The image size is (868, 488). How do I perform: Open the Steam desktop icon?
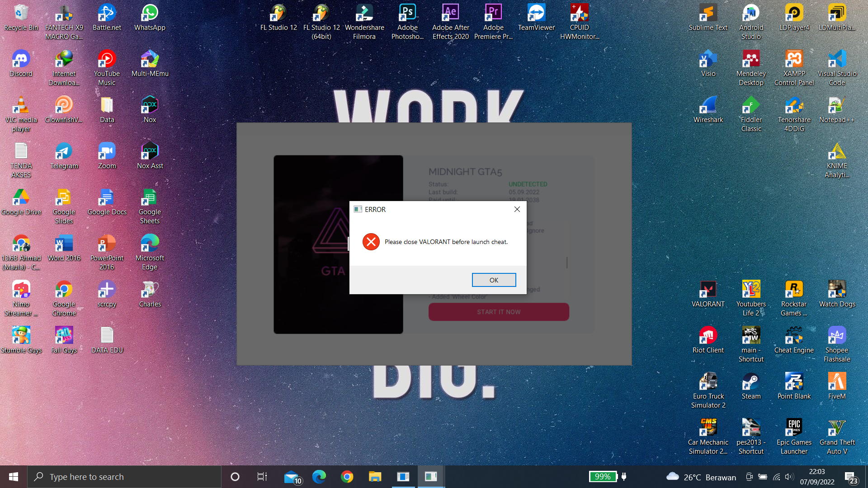pyautogui.click(x=751, y=386)
